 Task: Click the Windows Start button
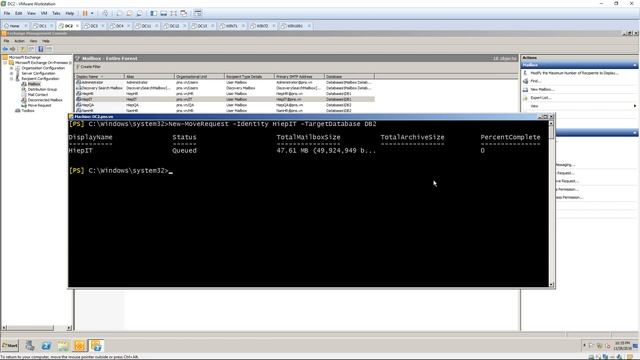(x=10, y=346)
